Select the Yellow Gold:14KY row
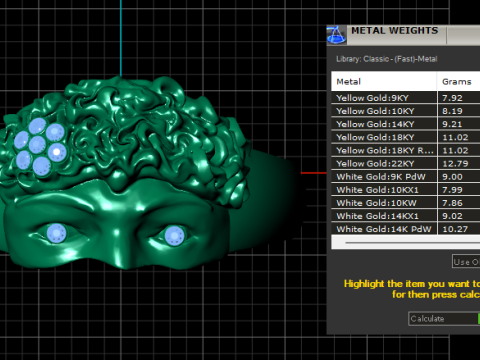Screen dimensions: 480x360 [406, 124]
